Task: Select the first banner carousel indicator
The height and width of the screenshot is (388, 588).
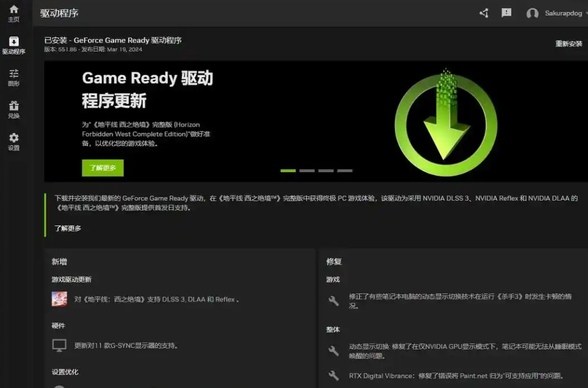Action: click(288, 171)
